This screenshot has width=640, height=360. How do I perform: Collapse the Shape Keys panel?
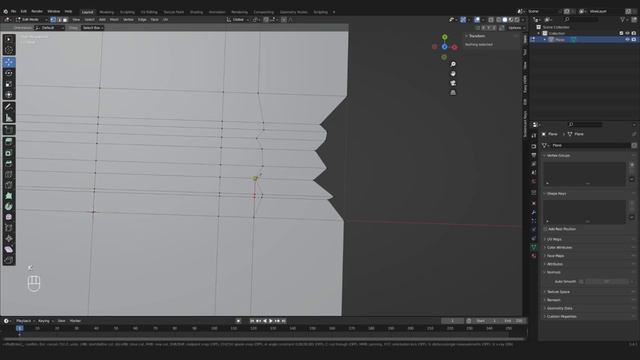[556, 193]
